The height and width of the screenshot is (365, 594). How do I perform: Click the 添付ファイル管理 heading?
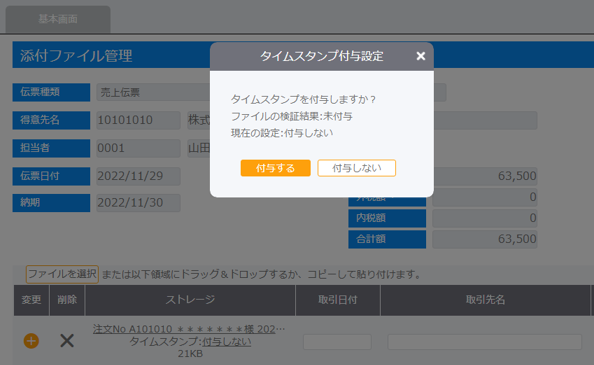(76, 56)
